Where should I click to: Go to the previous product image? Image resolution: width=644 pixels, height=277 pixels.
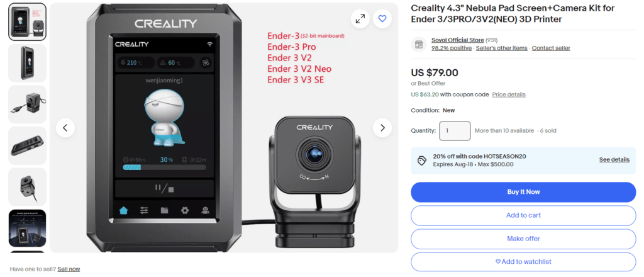pyautogui.click(x=65, y=128)
